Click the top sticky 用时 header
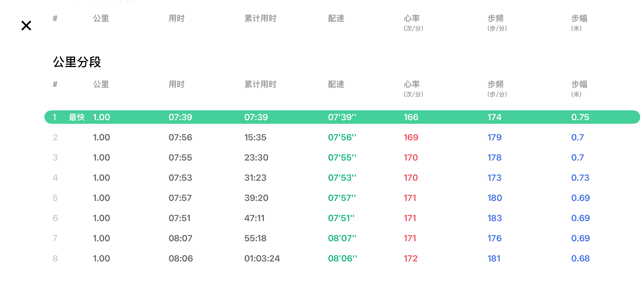644x296 pixels. (x=176, y=18)
